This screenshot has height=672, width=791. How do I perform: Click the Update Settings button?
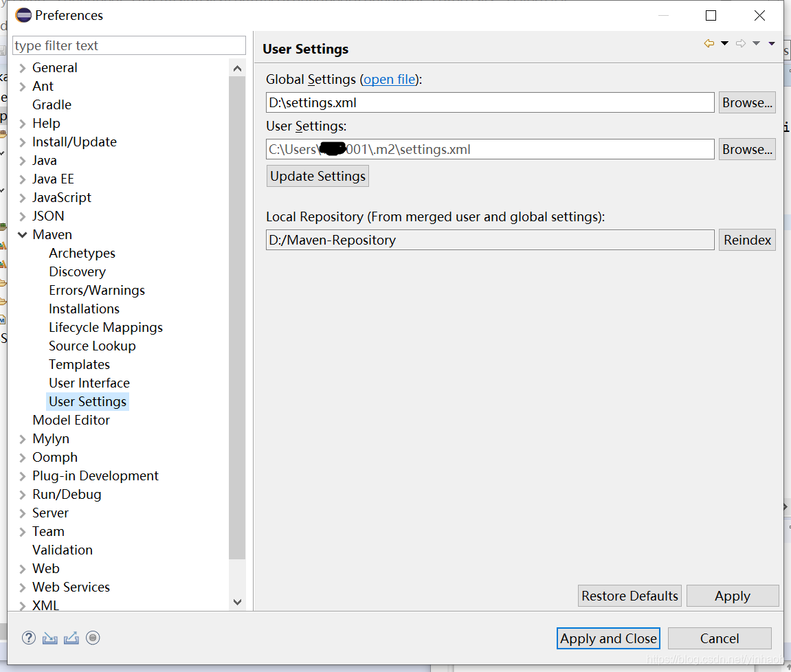click(x=317, y=176)
